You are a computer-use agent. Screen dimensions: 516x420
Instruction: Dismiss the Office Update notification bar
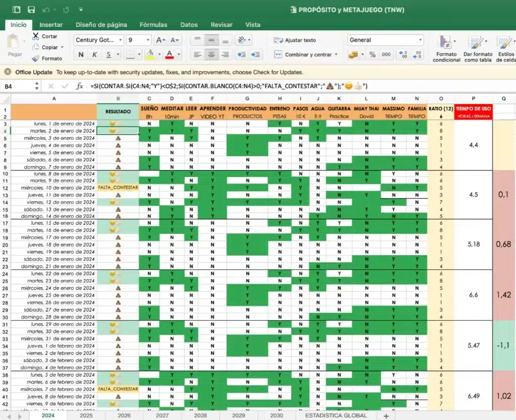(8, 72)
